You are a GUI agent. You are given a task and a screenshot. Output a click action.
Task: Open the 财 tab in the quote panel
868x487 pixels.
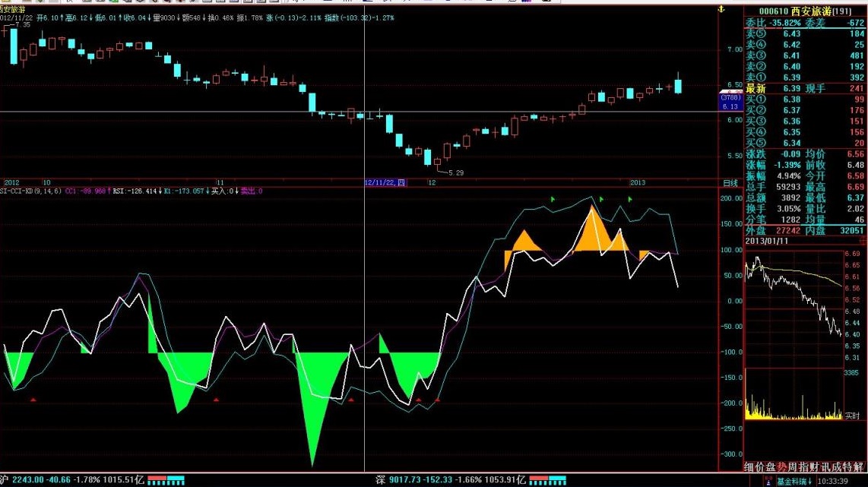(x=814, y=467)
